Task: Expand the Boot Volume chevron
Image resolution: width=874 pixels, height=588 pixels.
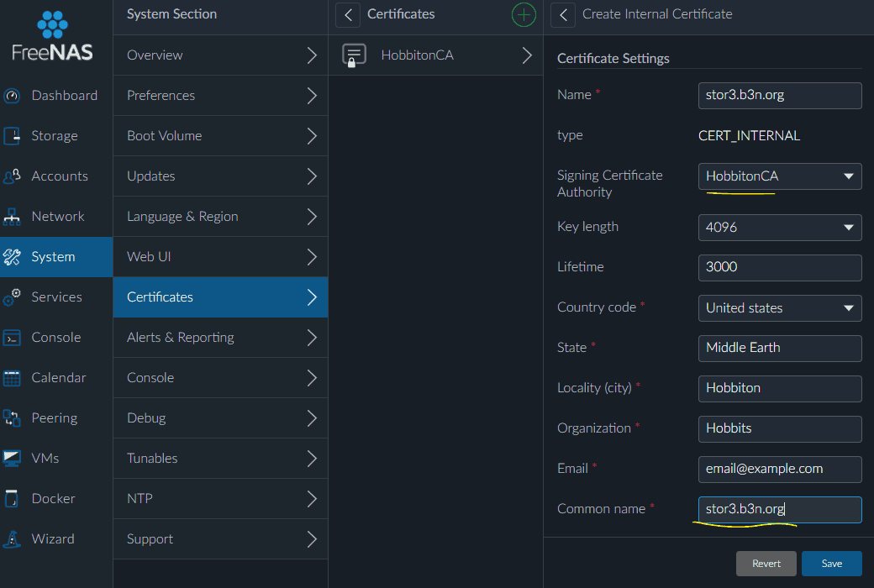Action: click(x=312, y=136)
